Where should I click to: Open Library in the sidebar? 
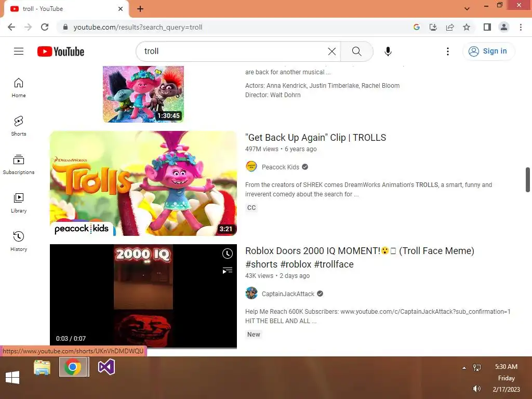pyautogui.click(x=19, y=203)
